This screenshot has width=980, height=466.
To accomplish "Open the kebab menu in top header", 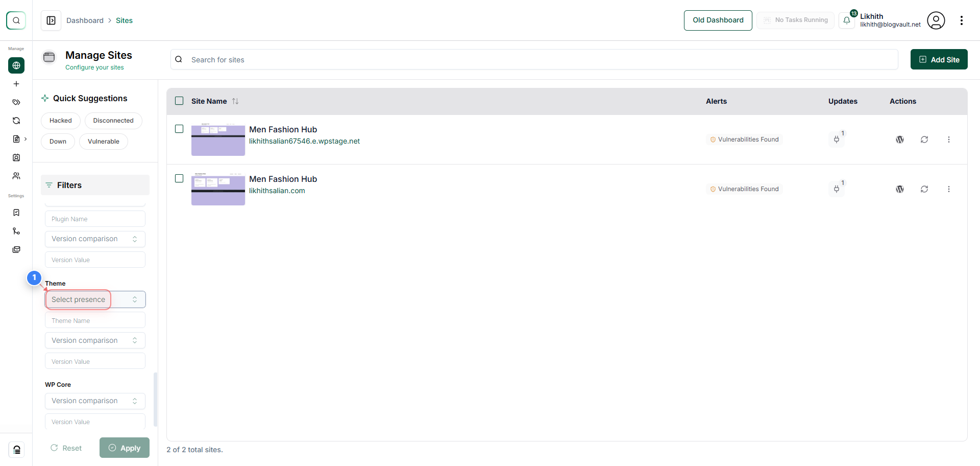I will tap(962, 20).
